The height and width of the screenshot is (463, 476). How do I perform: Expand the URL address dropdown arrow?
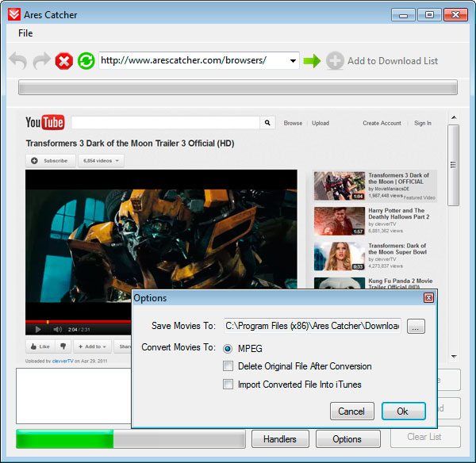[293, 61]
